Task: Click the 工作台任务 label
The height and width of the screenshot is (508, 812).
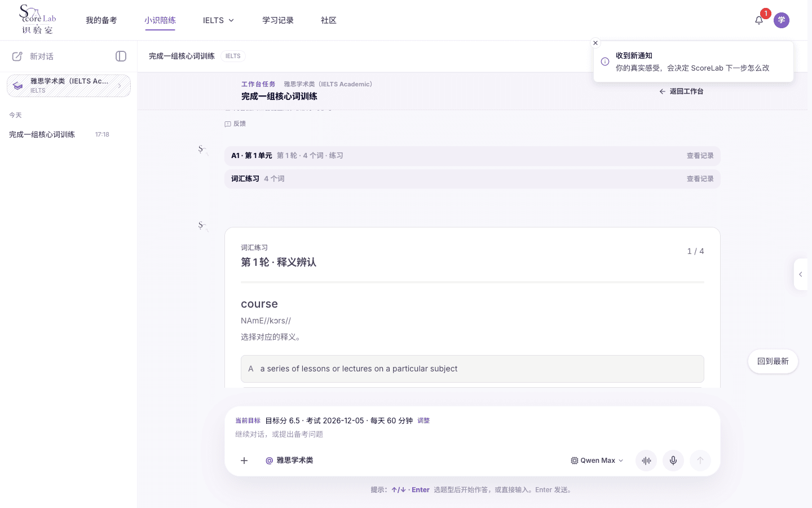Action: pos(258,84)
